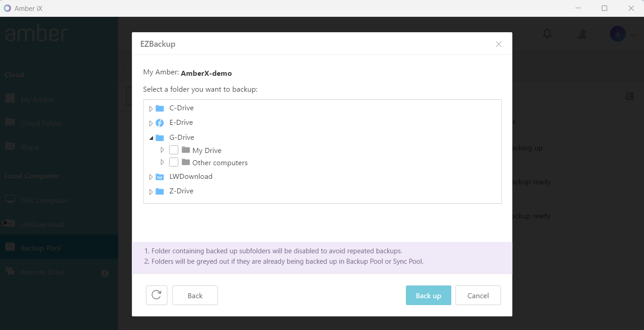Image resolution: width=644 pixels, height=330 pixels.
Task: Click the Amber iX app icon in title bar
Action: coord(7,8)
